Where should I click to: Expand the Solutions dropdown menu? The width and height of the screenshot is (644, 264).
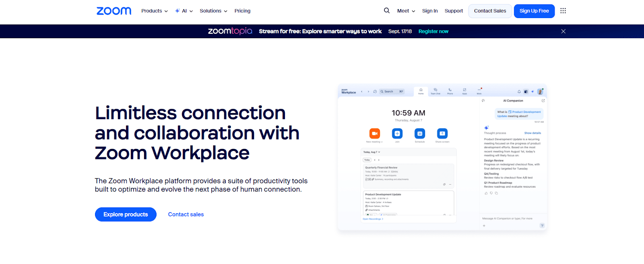coord(213,11)
